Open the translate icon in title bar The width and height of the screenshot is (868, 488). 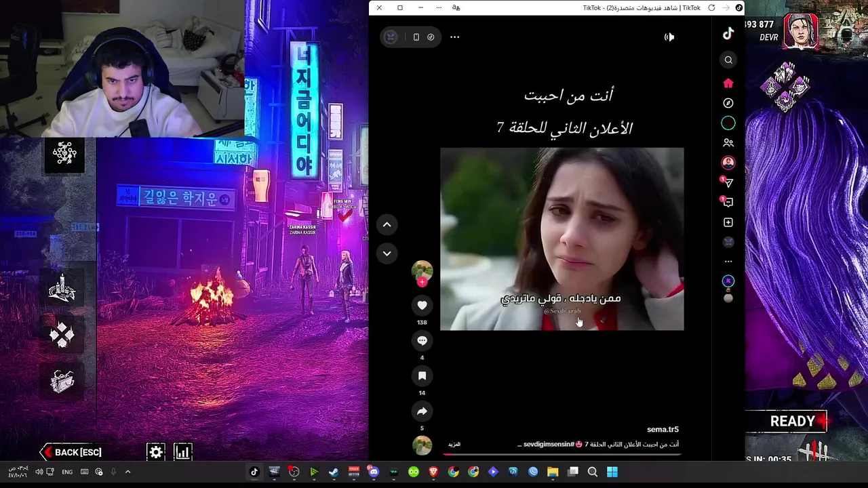(x=456, y=7)
